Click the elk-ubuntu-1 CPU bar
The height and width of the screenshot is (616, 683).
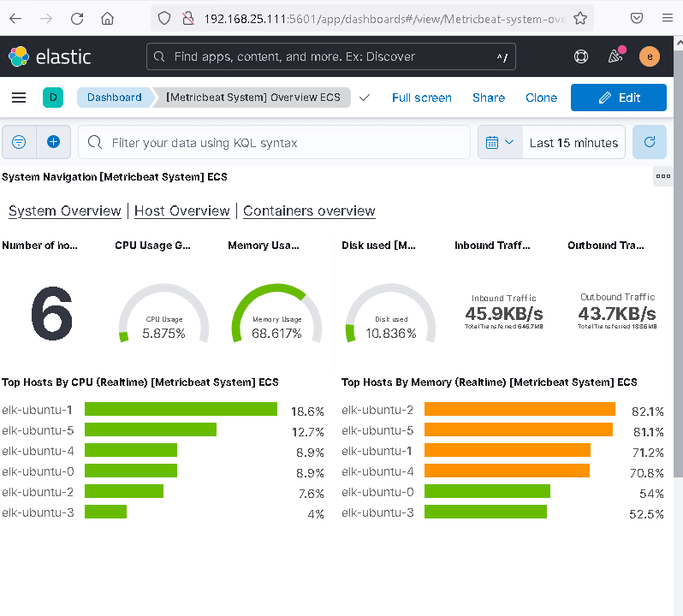(x=181, y=409)
